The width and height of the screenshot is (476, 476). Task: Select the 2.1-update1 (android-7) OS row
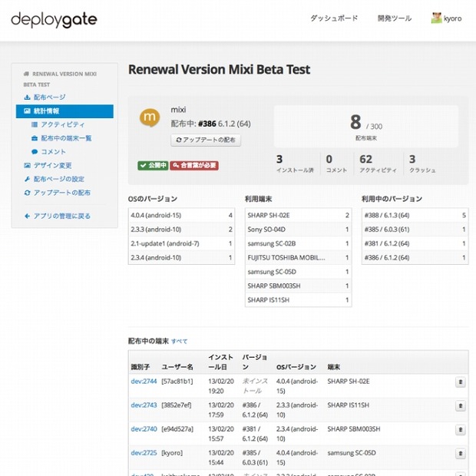click(x=181, y=243)
